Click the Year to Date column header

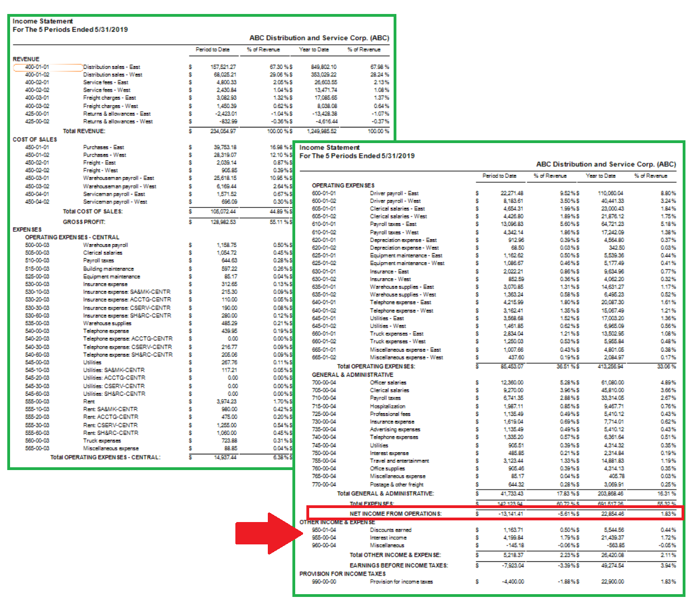click(314, 49)
